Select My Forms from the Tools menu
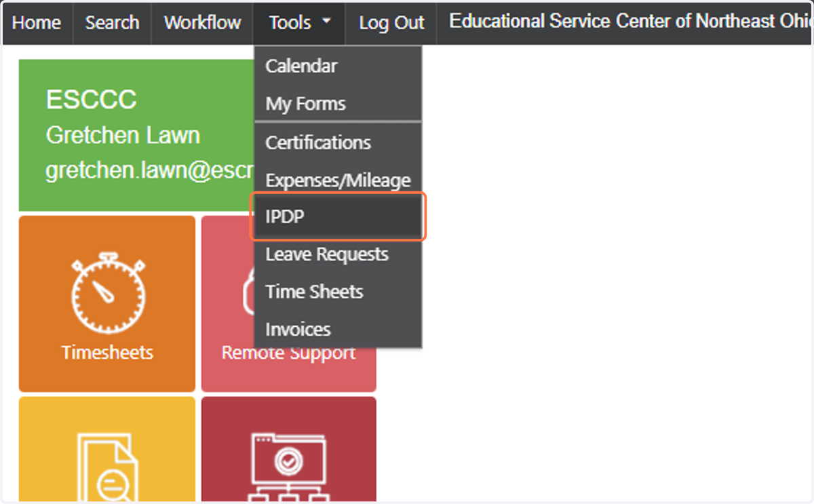This screenshot has height=504, width=814. 338,104
